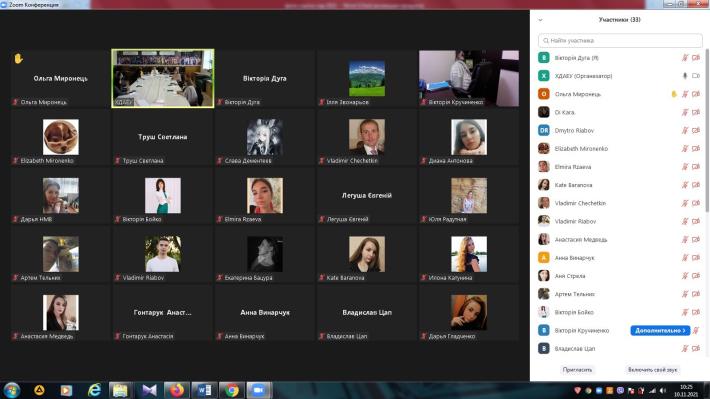Click Включить свой звук button
710x399 pixels.
pos(652,370)
